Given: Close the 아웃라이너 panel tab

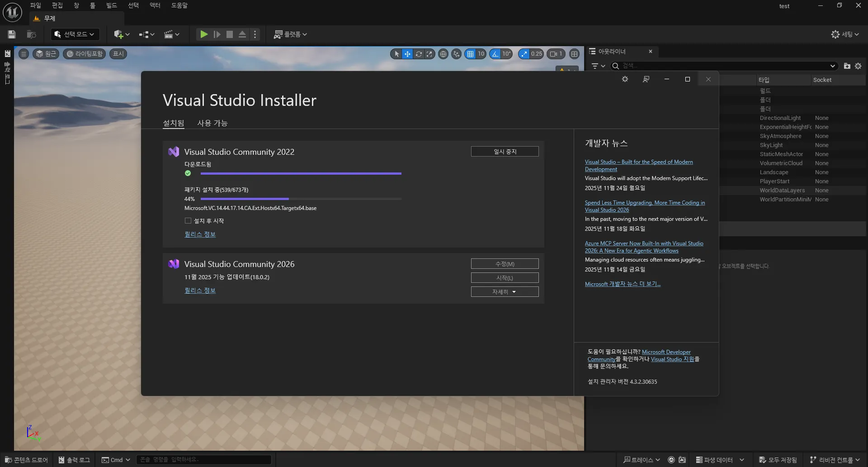Looking at the screenshot, I should coord(651,52).
